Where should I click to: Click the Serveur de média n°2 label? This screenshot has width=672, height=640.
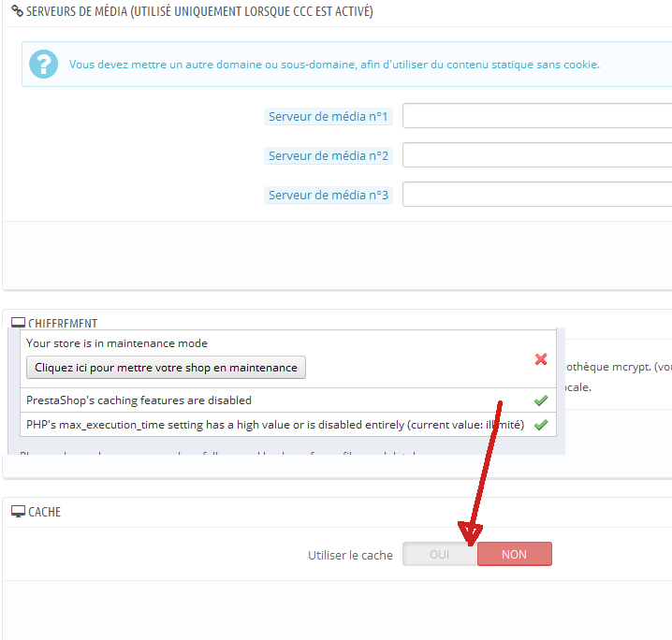(329, 156)
